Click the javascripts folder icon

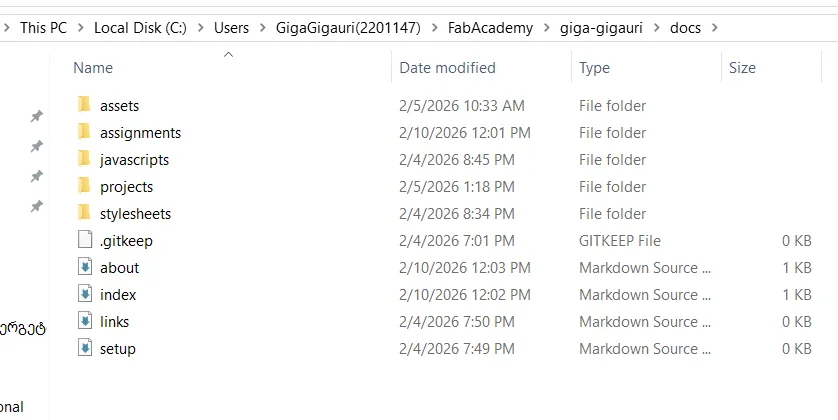pos(84,159)
